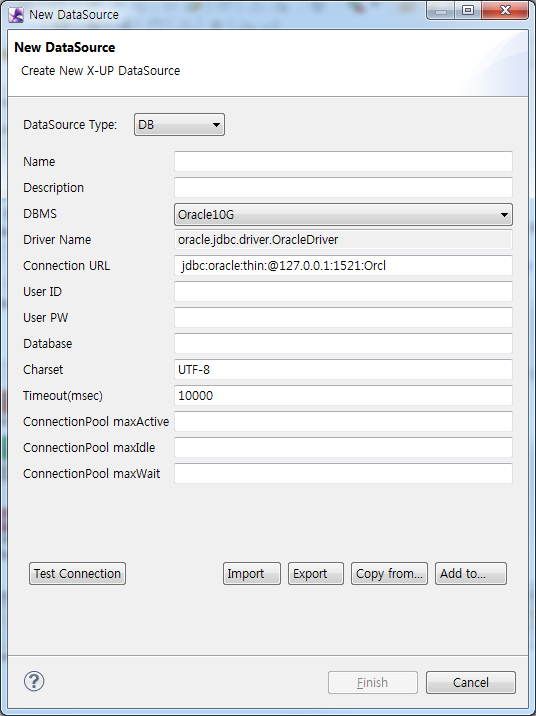Click the ConnectionPool maxIdle field
This screenshot has height=716, width=536.
pyautogui.click(x=343, y=448)
